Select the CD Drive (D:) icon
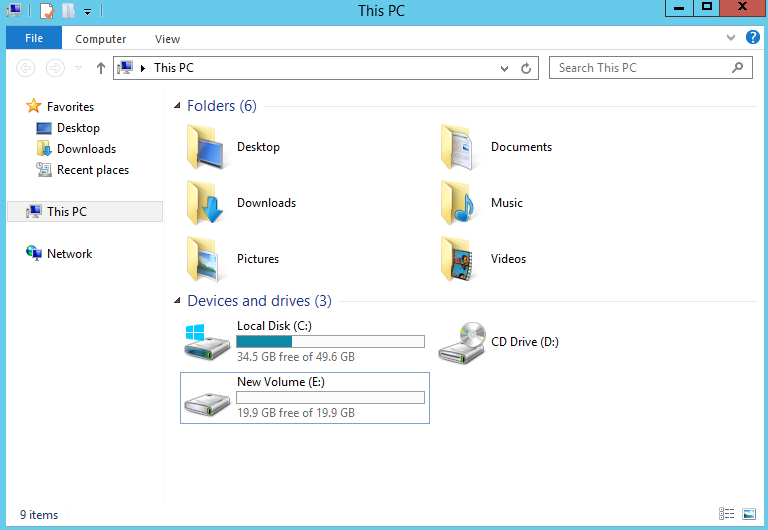This screenshot has width=768, height=530. pyautogui.click(x=462, y=343)
